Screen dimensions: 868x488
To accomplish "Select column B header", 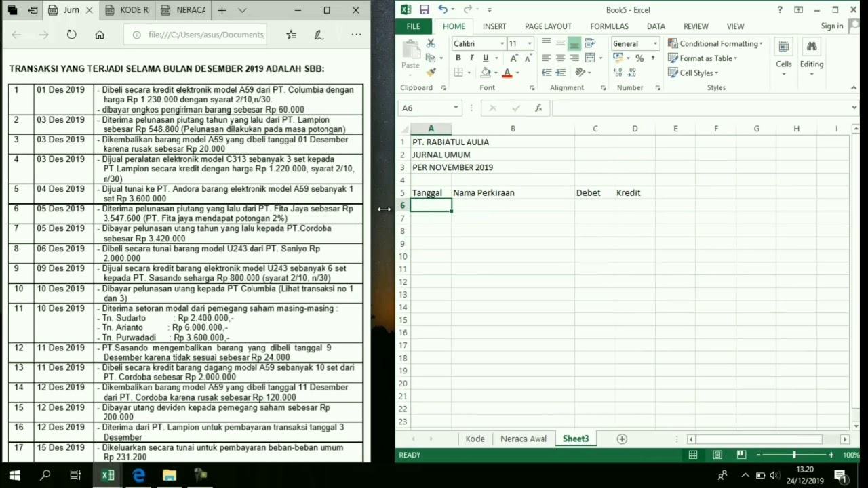I will (513, 129).
